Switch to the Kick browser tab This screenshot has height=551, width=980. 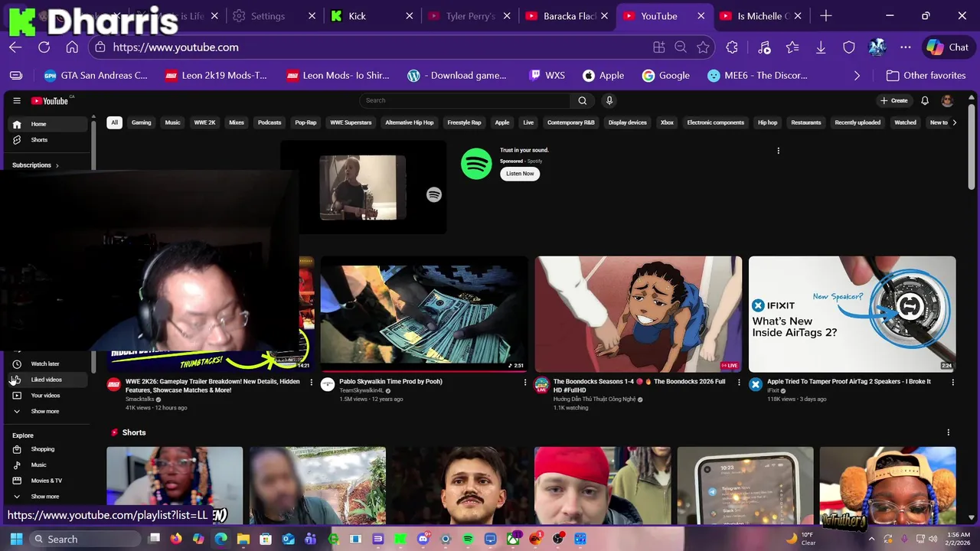coord(373,16)
